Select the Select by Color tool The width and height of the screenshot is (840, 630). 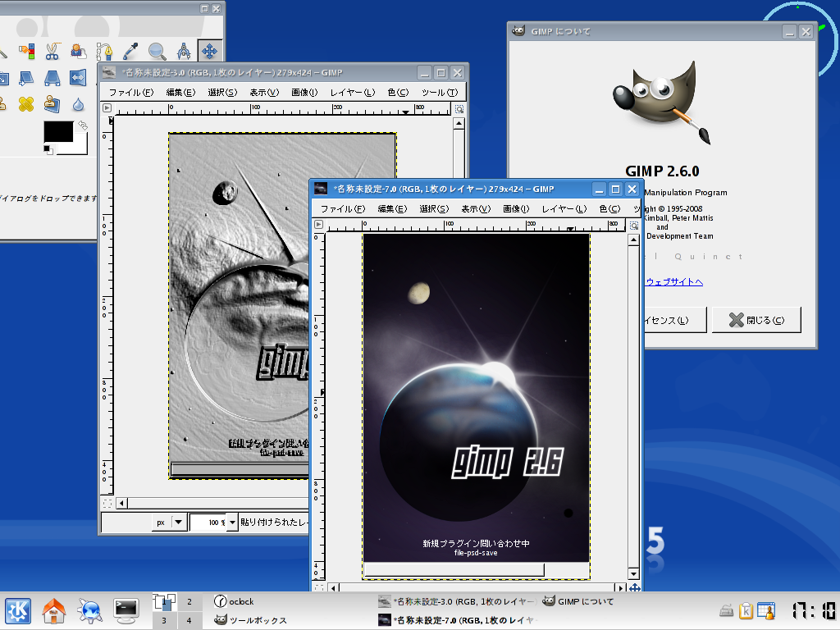pyautogui.click(x=26, y=52)
